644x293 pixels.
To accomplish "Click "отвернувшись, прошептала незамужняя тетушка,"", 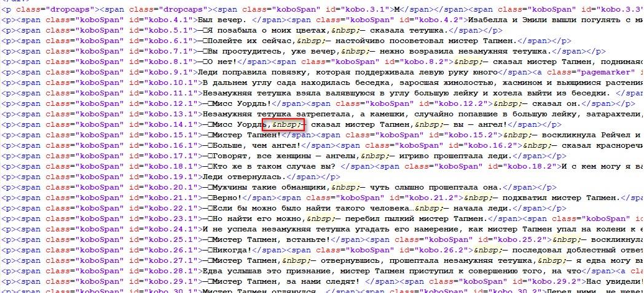I will pyautogui.click(x=429, y=261).
